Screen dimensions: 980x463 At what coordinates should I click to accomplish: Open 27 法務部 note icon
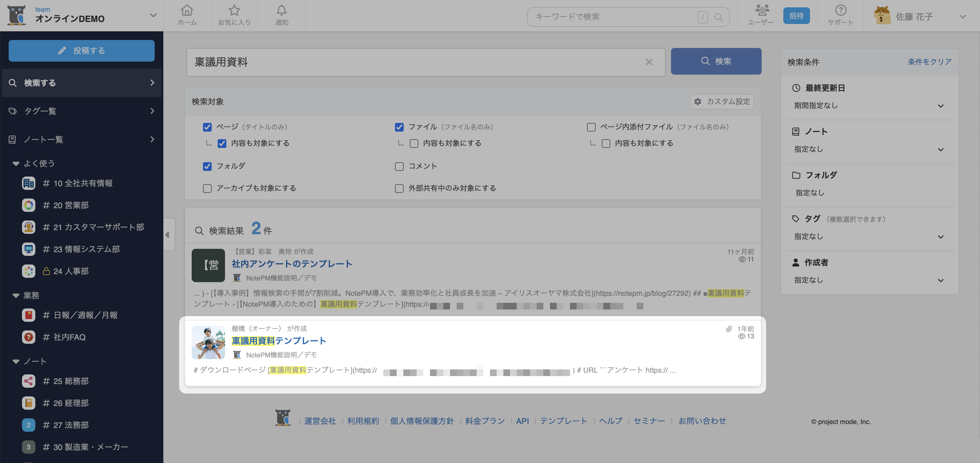coord(29,425)
